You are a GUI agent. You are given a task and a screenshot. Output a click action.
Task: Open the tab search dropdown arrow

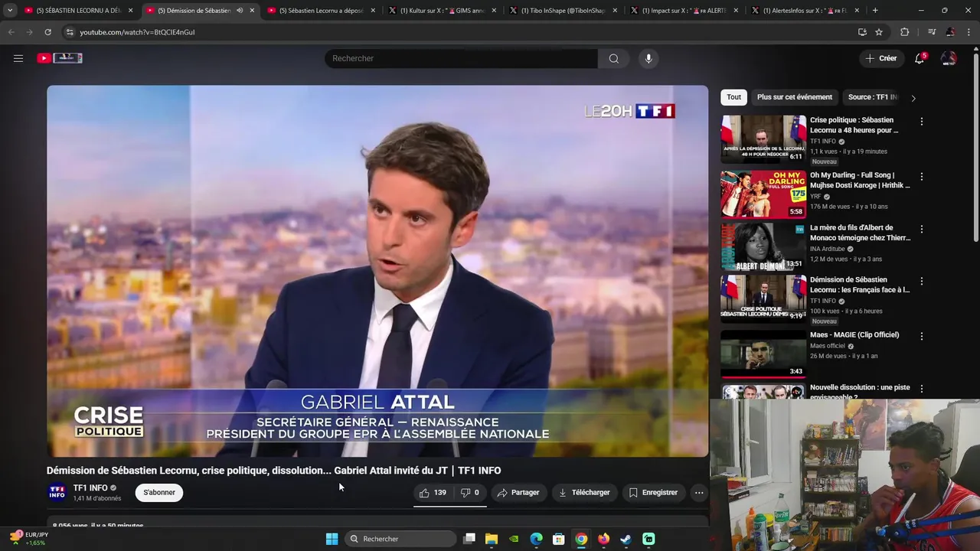pos(9,11)
